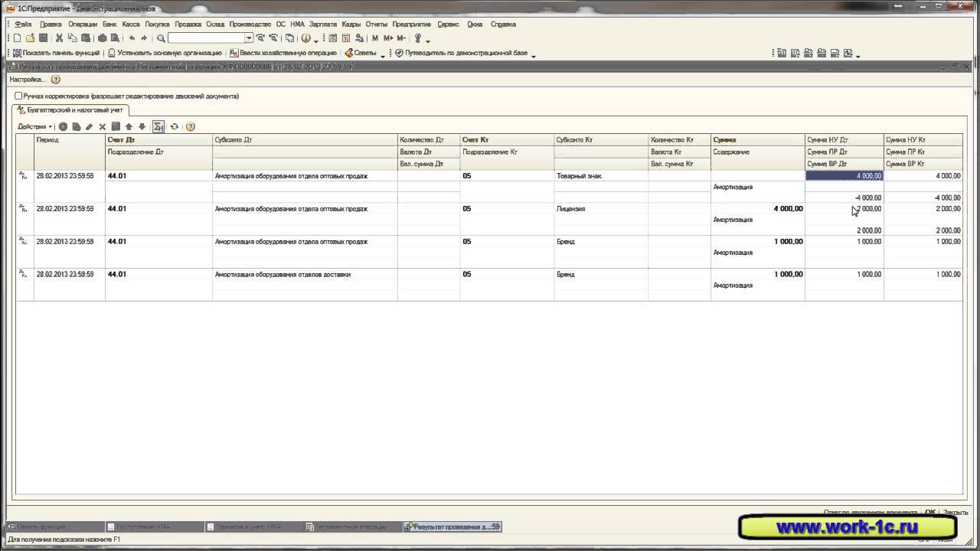Click the Сумма column header
This screenshot has height=551, width=980.
coord(758,140)
